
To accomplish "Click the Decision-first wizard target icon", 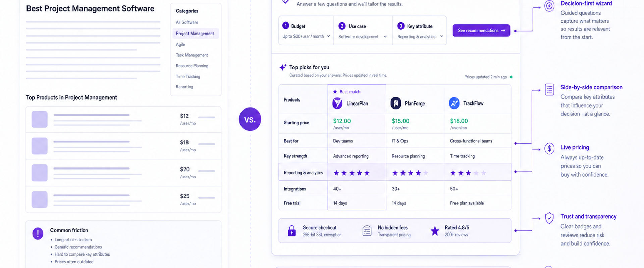I will [x=549, y=6].
